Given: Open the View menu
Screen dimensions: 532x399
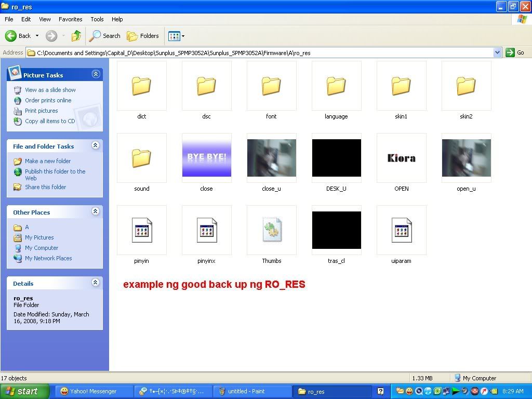Looking at the screenshot, I should click(45, 19).
